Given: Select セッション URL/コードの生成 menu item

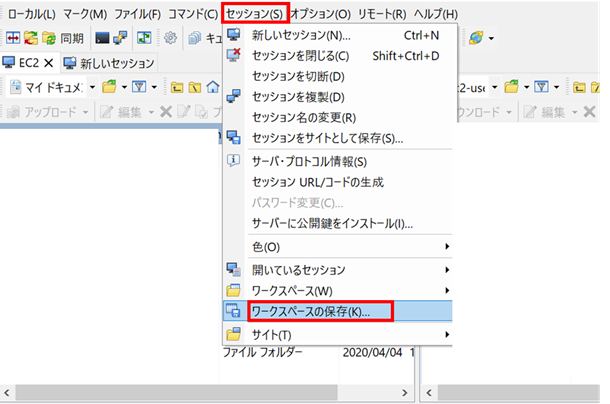Looking at the screenshot, I should [338, 182].
